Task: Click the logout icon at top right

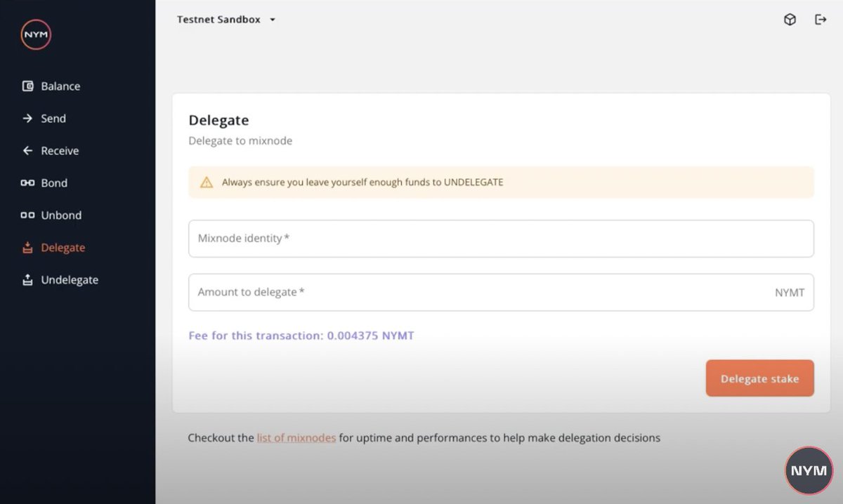Action: tap(821, 20)
